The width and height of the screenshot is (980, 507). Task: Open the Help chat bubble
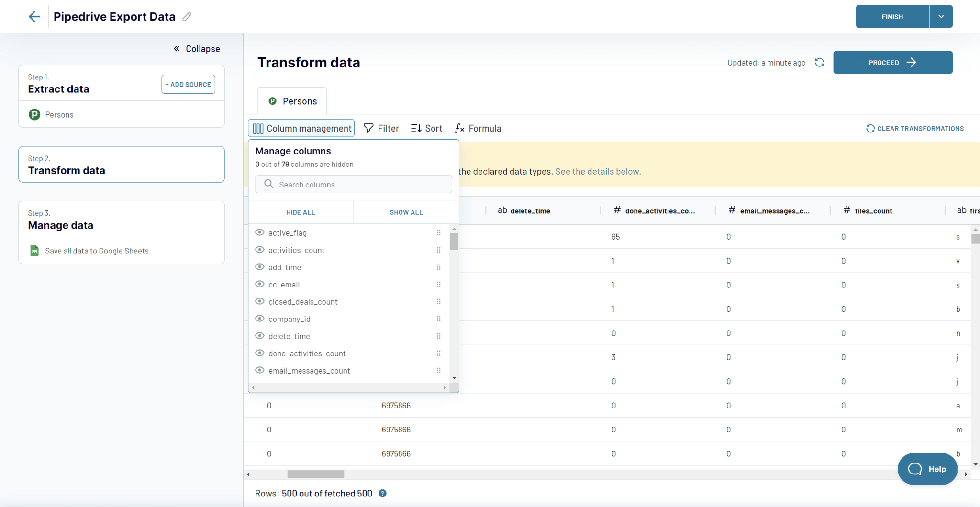coord(927,469)
